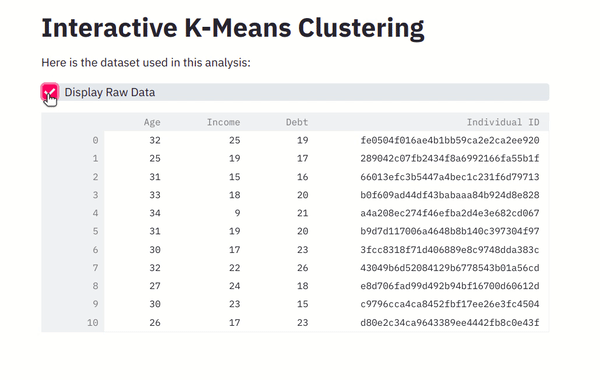The image size is (600, 380).
Task: Select row index 5 cell
Action: [73, 232]
